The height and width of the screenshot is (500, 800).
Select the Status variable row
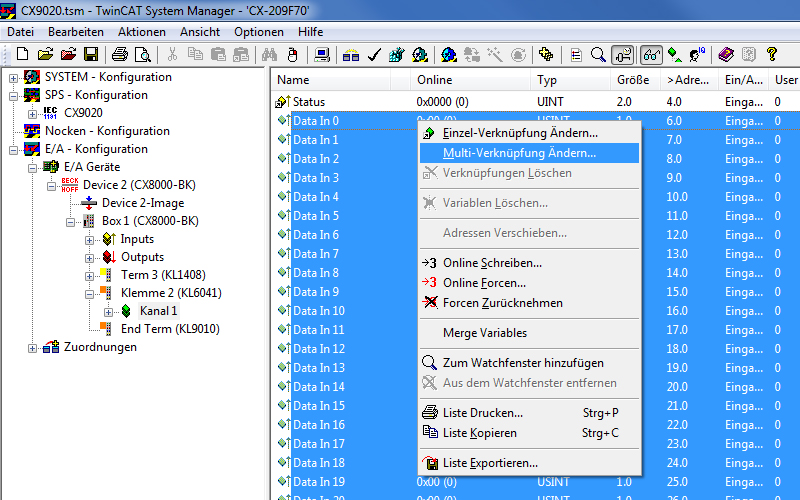(536, 102)
